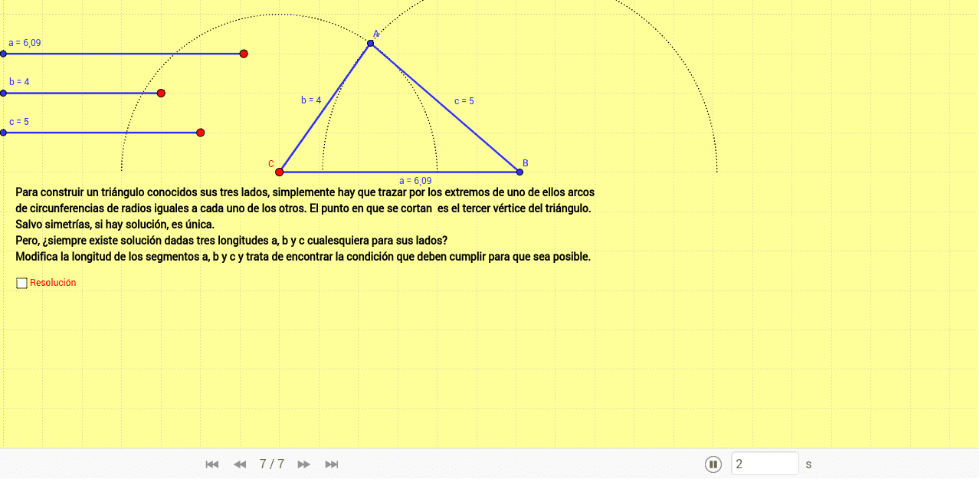Click the animation seconds input field
Viewport: 980px width, 479px height.
(765, 464)
